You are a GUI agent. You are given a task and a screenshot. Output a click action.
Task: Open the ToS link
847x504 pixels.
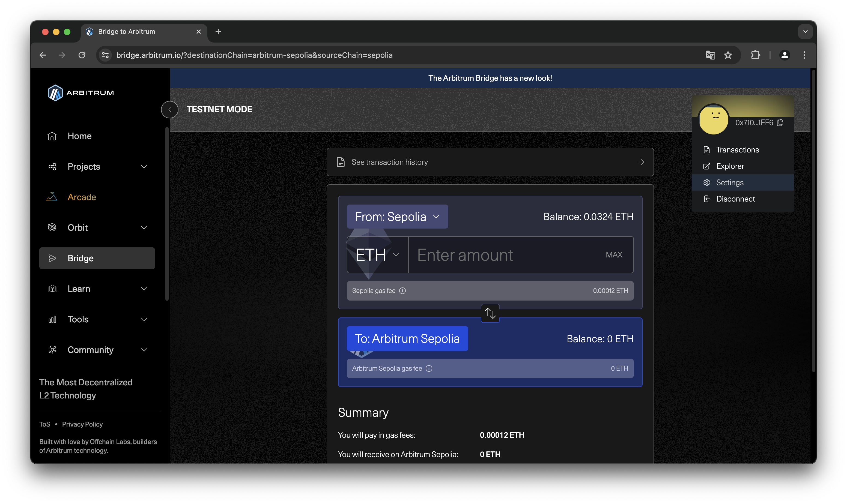tap(44, 424)
